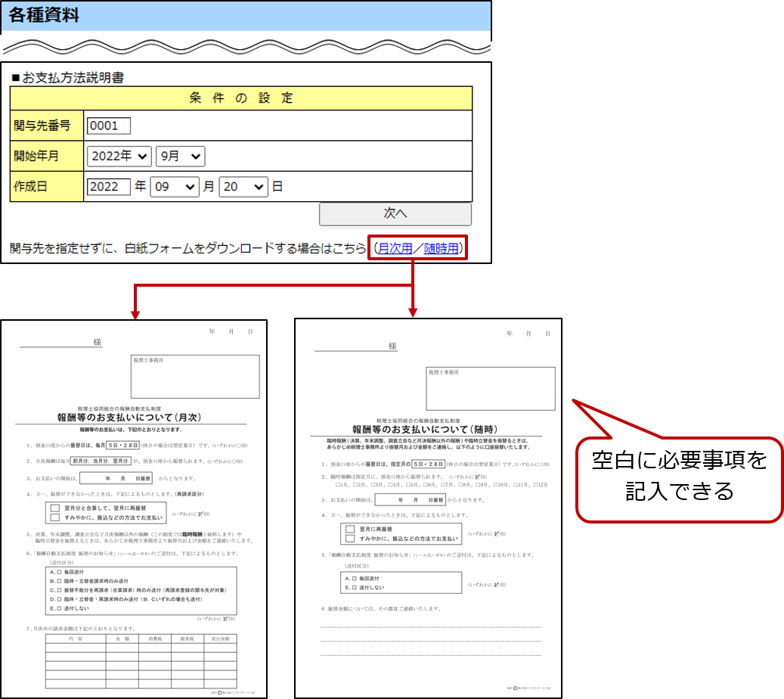Check すみやかに、振込 box in monthly form
The image size is (784, 699).
54,517
